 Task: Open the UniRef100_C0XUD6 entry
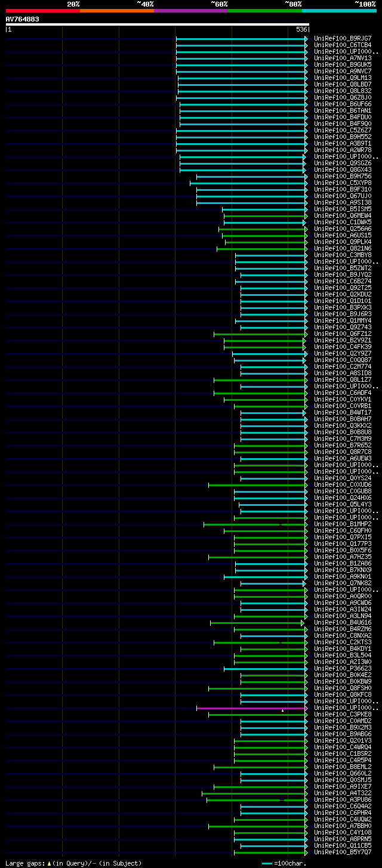[343, 484]
